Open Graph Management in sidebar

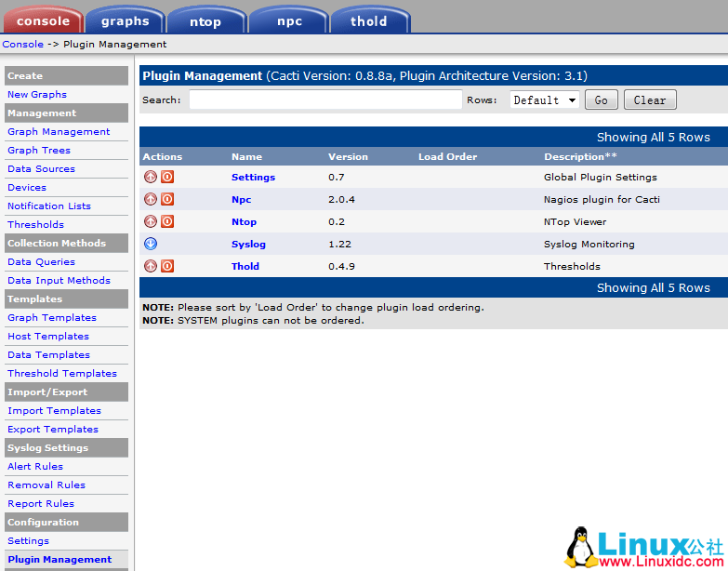59,131
